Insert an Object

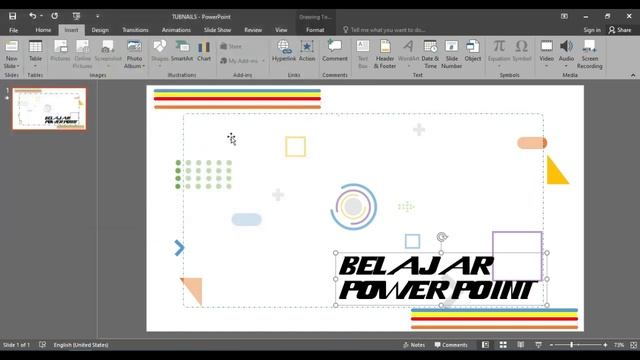click(473, 51)
